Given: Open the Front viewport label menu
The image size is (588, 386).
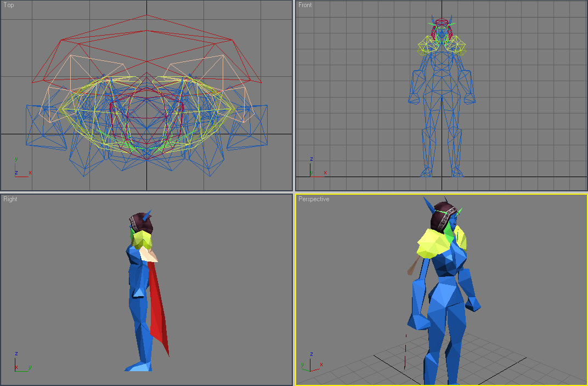Looking at the screenshot, I should pyautogui.click(x=305, y=5).
